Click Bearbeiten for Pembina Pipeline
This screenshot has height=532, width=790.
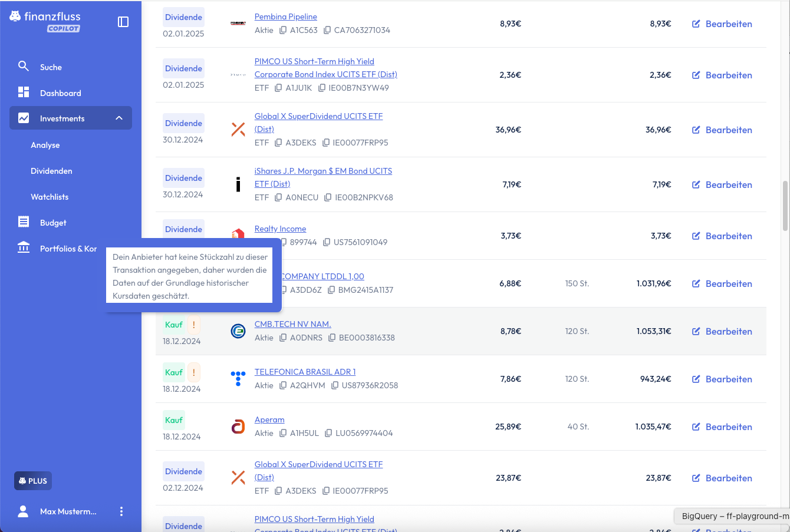click(722, 24)
